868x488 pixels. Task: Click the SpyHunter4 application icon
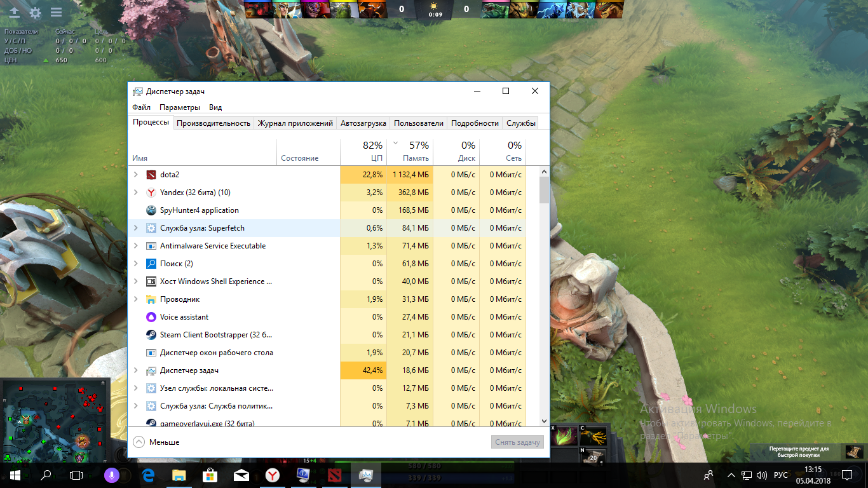(151, 210)
